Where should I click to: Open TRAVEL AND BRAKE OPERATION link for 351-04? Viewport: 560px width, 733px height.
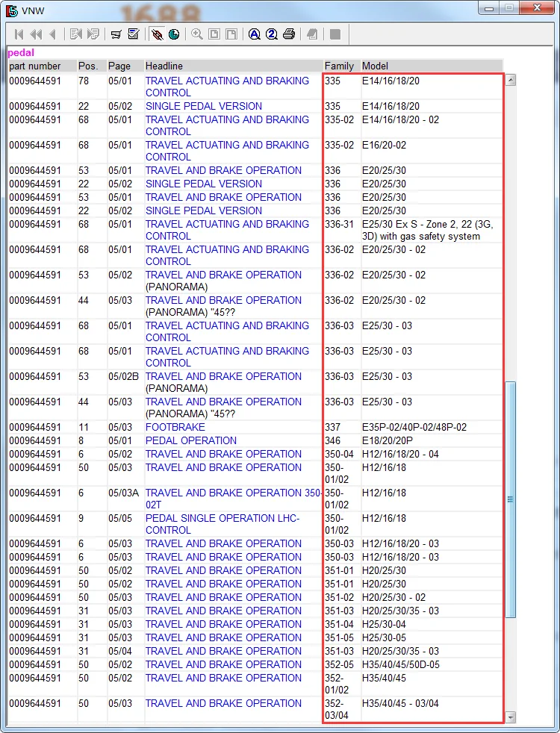point(223,625)
